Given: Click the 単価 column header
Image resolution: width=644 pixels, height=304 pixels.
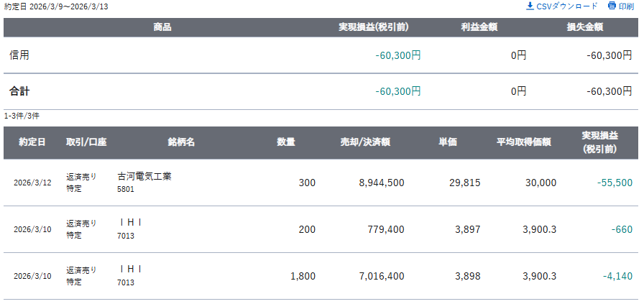Looking at the screenshot, I should 448,142.
